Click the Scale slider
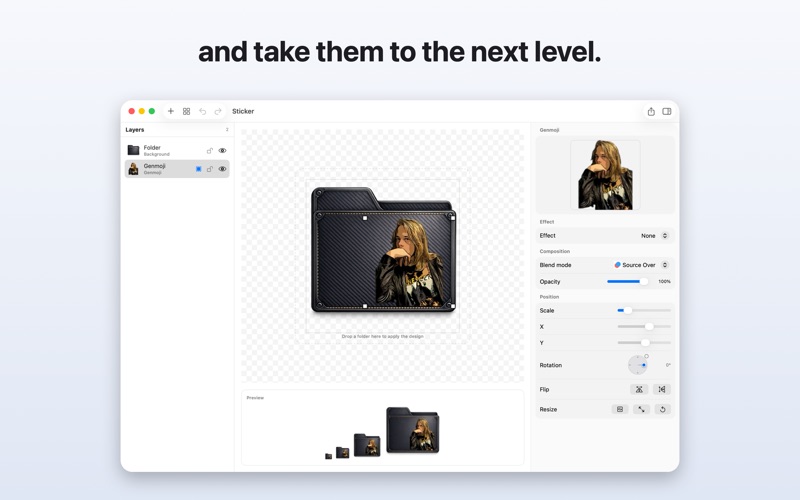800x500 pixels. (644, 310)
